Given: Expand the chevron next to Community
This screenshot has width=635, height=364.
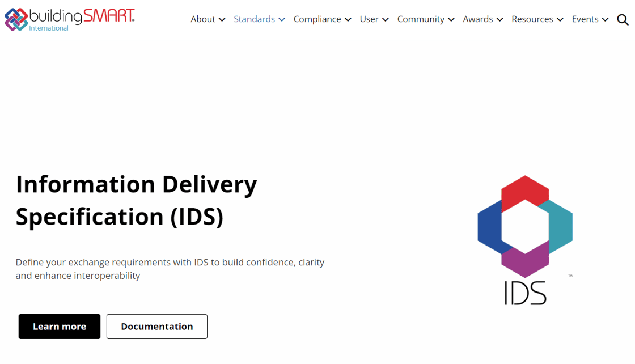Looking at the screenshot, I should pyautogui.click(x=451, y=19).
